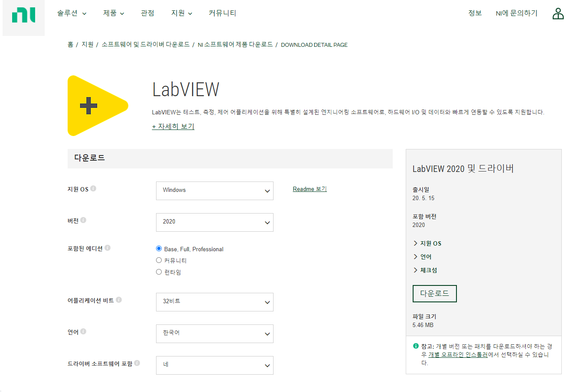The image size is (580, 392).
Task: Expand 지원 OS section in sidebar
Action: pyautogui.click(x=427, y=243)
